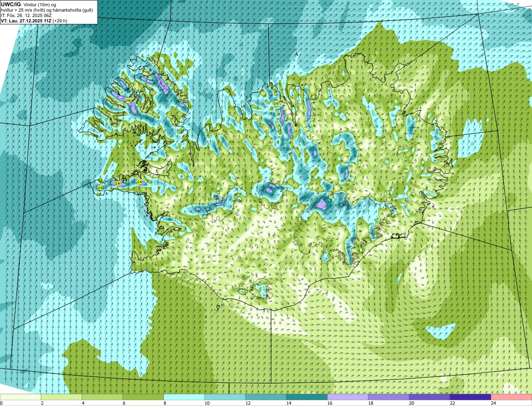Select the 2–4 m/s light green legend swatch
Image resolution: width=532 pixels, height=406 pixels.
62,397
